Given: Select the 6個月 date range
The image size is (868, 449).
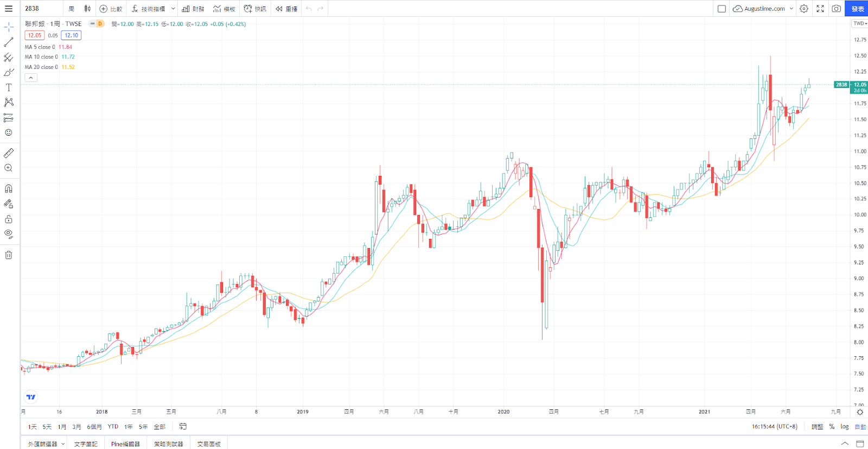Looking at the screenshot, I should point(94,427).
